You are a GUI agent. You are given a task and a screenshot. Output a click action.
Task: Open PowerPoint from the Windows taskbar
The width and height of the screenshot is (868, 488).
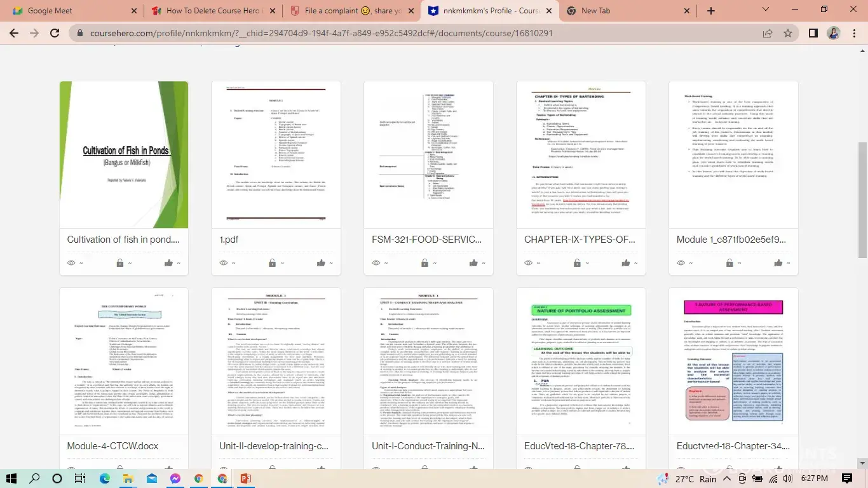pyautogui.click(x=246, y=478)
